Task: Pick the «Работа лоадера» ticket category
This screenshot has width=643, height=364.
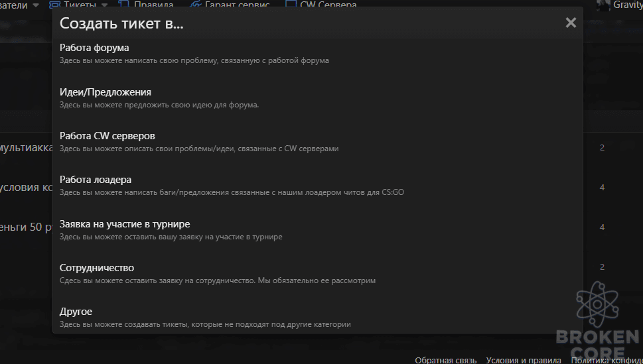Action: tap(95, 180)
